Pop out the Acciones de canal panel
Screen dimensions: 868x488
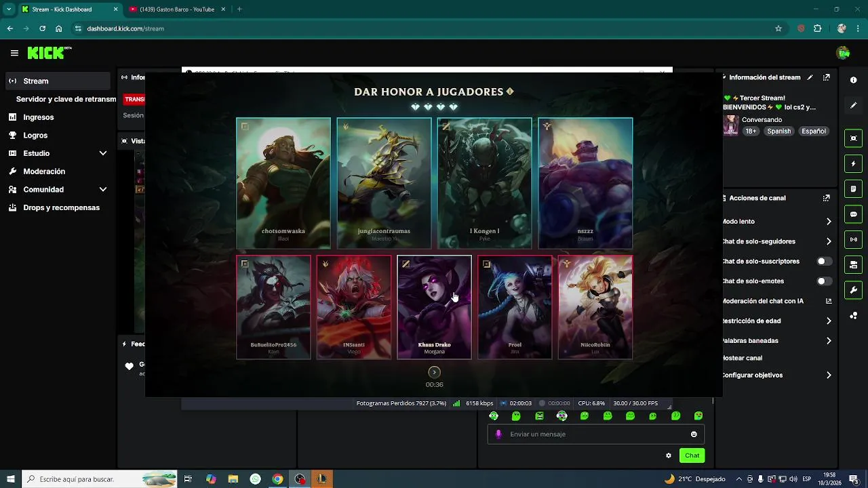826,198
